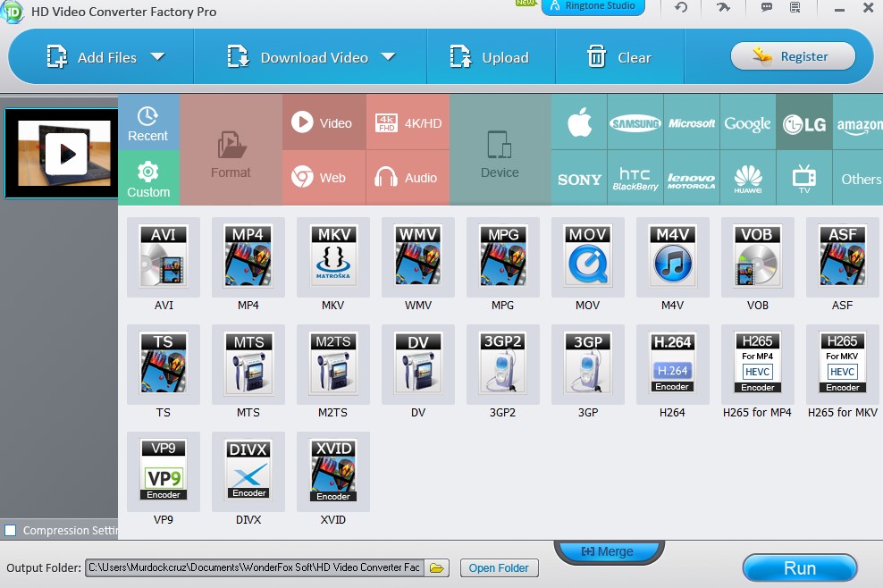The height and width of the screenshot is (588, 883).
Task: Choose TS format icon
Action: tap(164, 365)
